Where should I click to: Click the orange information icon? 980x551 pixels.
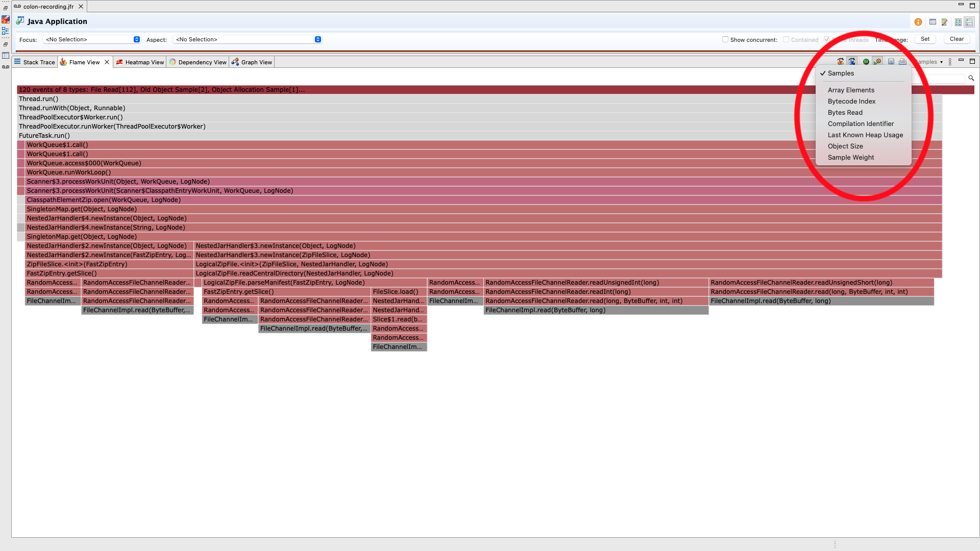918,22
